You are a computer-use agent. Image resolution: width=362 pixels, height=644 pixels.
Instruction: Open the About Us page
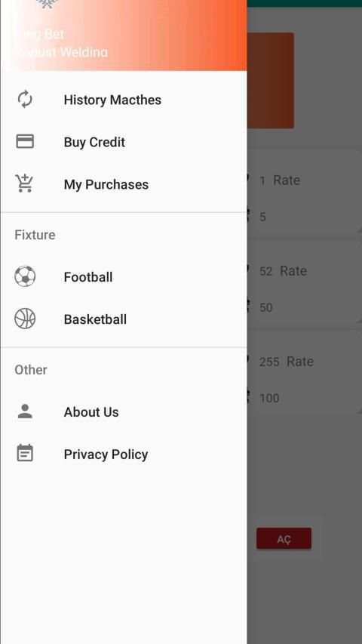pos(124,412)
